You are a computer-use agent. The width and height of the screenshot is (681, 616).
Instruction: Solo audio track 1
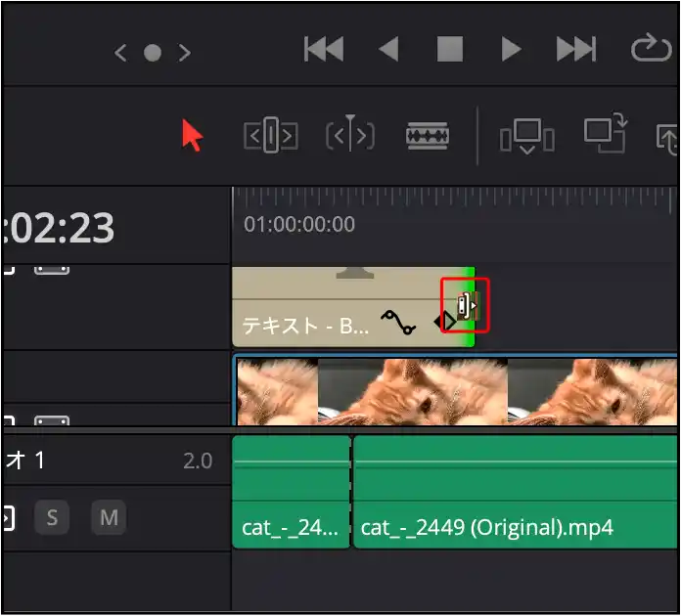click(52, 517)
